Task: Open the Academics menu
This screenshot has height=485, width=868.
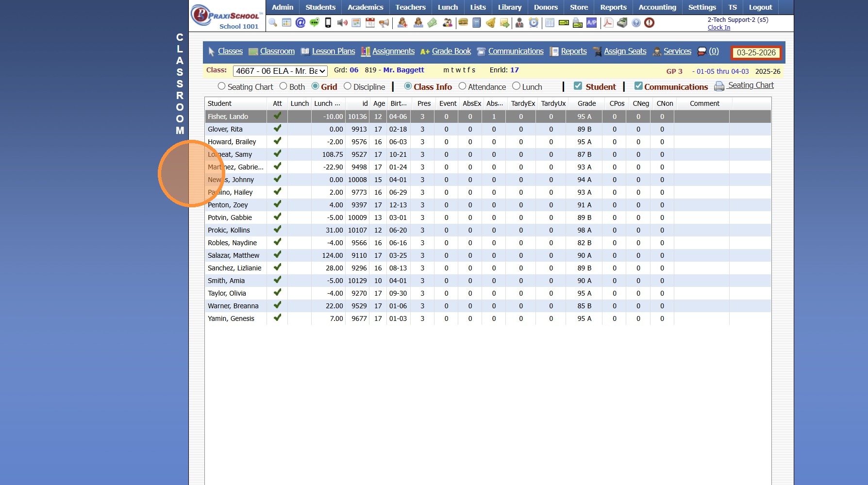Action: pyautogui.click(x=365, y=7)
